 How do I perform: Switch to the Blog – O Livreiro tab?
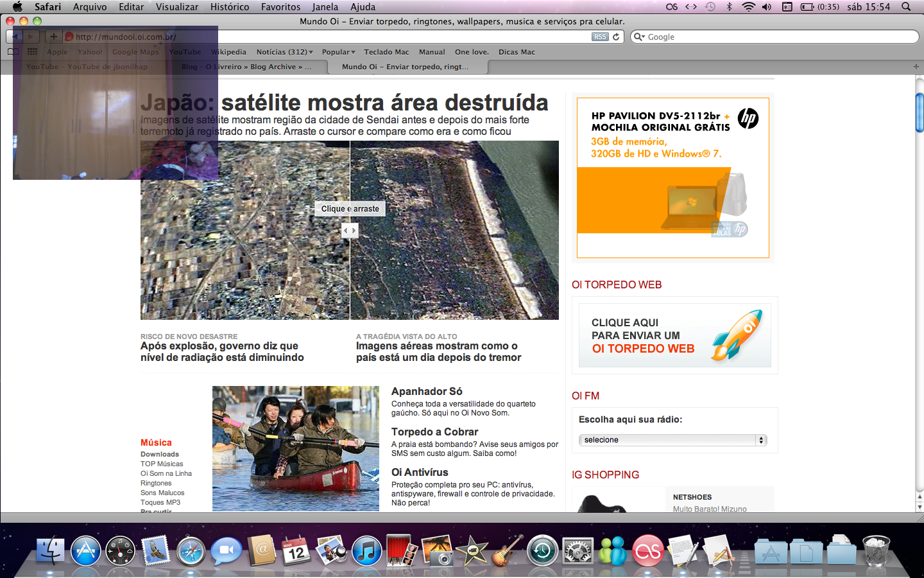point(246,67)
